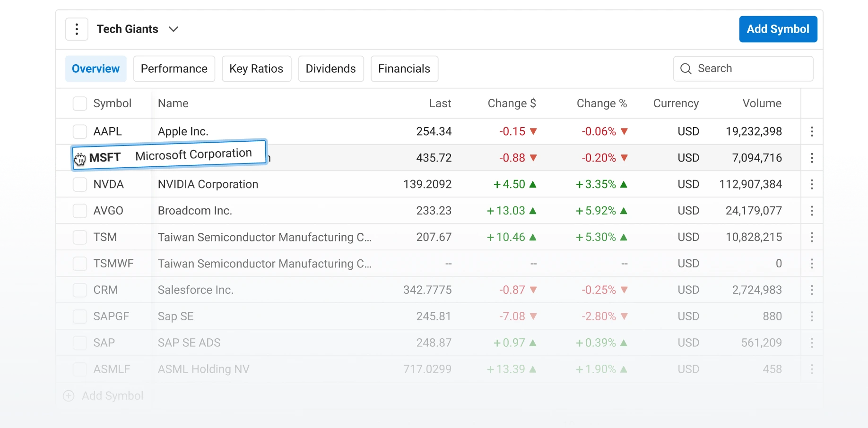Sort by the Last column header
Viewport: 868px width, 428px height.
click(x=440, y=103)
